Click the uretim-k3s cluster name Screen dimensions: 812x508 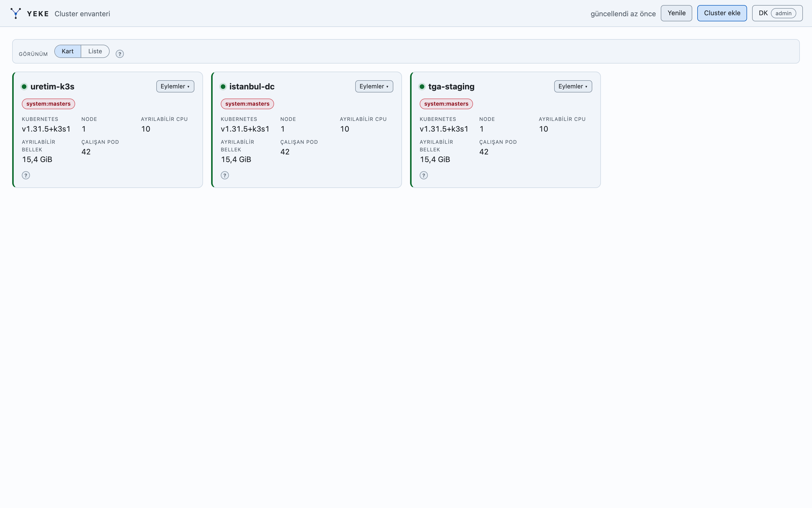52,87
